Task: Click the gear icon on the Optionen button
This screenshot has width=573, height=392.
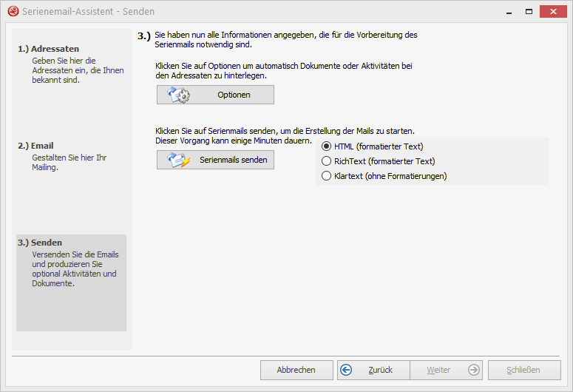Action: [x=178, y=95]
